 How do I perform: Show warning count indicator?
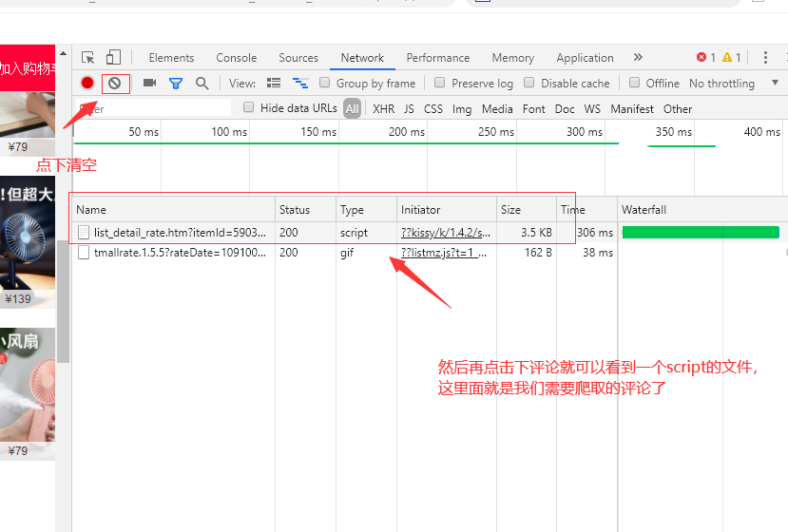(732, 57)
